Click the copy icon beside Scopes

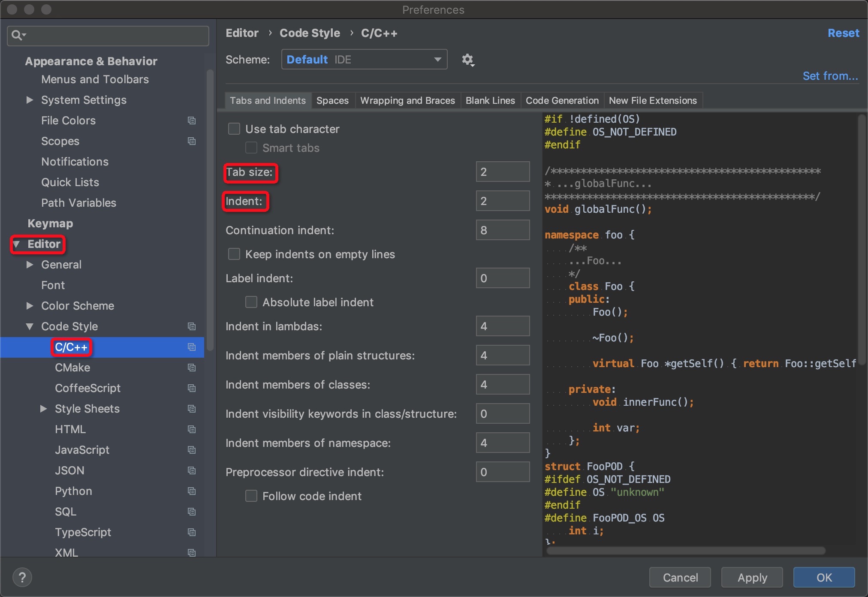click(192, 141)
